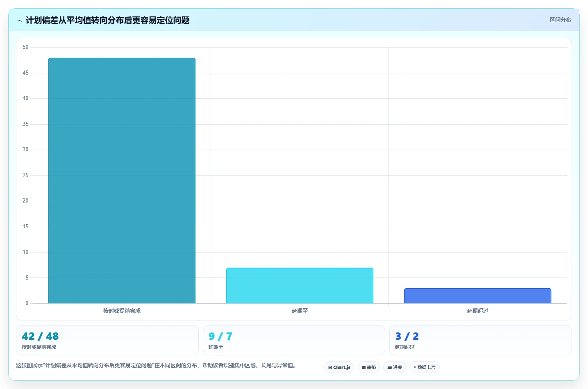Click the chart description sentence at the bottom
Image resolution: width=588 pixels, height=389 pixels.
156,365
